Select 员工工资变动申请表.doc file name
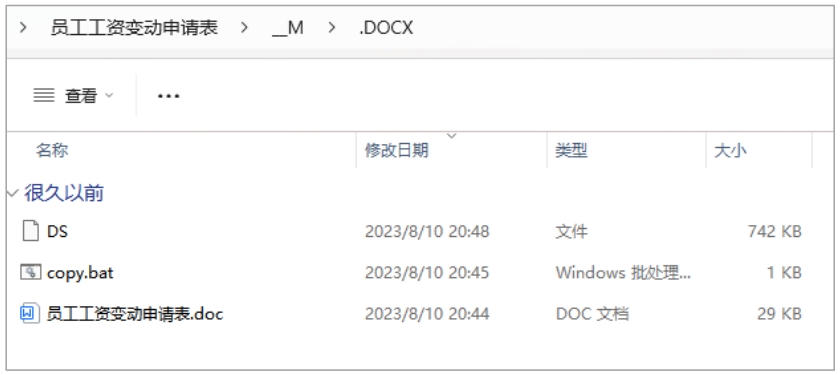 coord(134,313)
